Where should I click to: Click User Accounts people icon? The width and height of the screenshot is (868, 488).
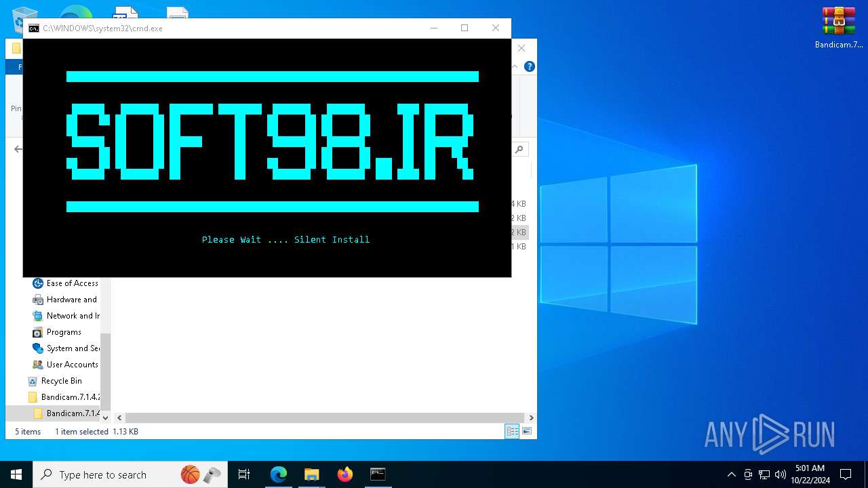click(38, 365)
